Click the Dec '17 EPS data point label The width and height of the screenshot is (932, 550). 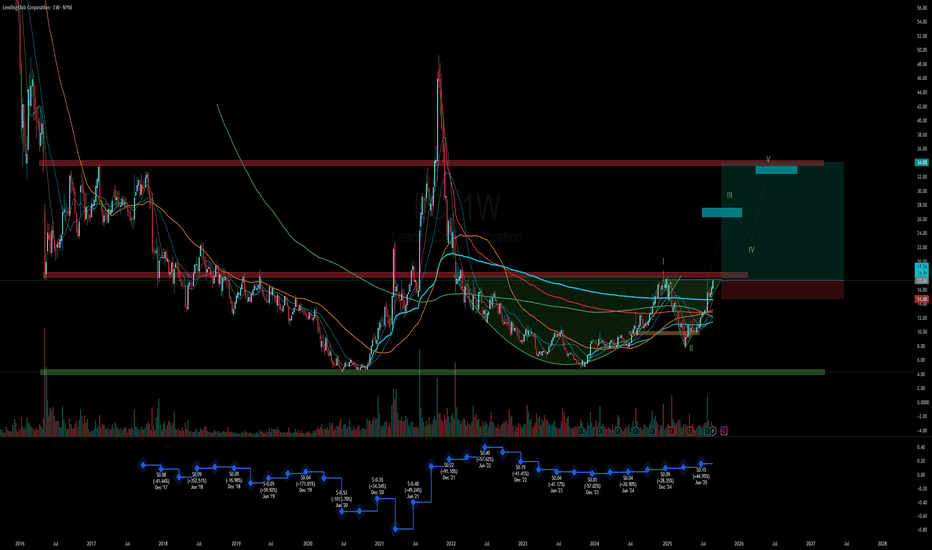click(x=161, y=481)
